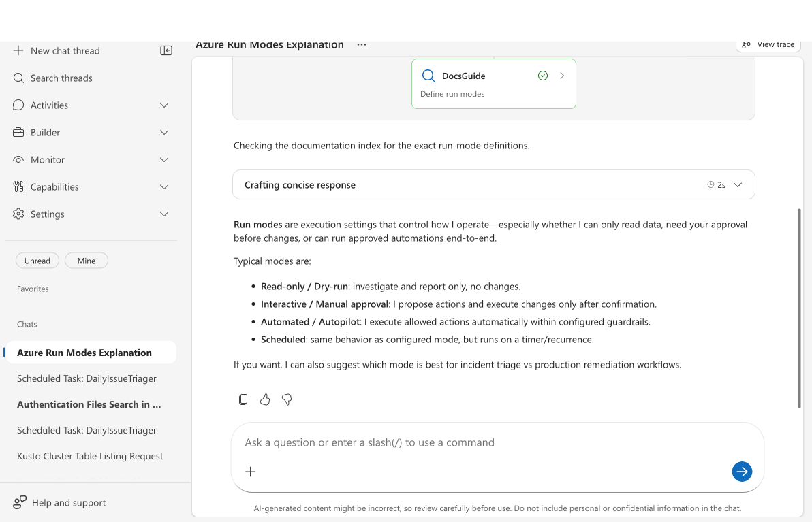
Task: Select Authentication Files Search chat thread
Action: pos(89,404)
